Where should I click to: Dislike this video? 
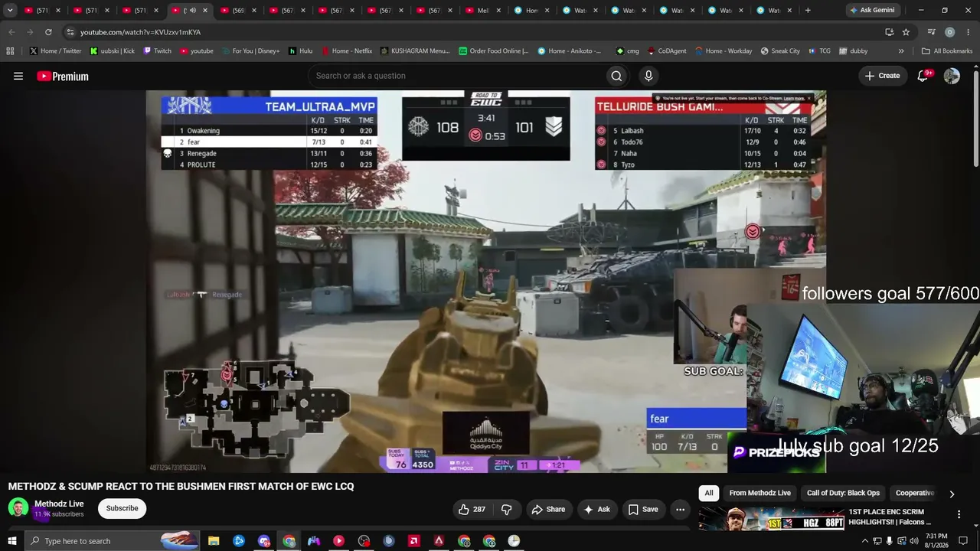[506, 510]
